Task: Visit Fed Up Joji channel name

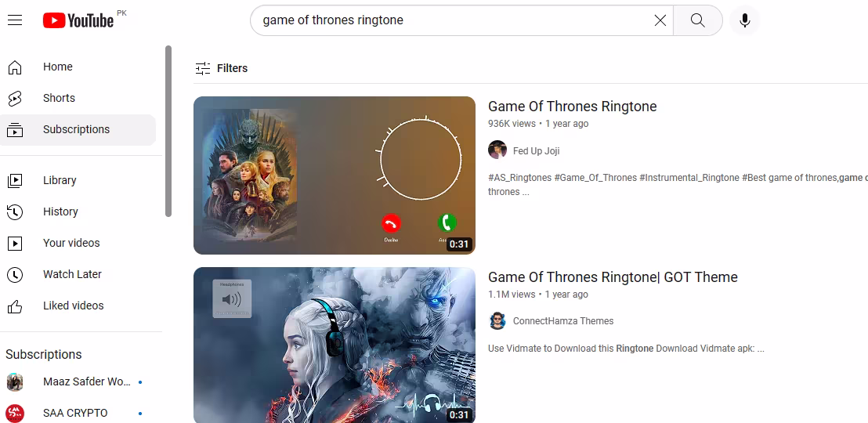Action: click(x=536, y=150)
